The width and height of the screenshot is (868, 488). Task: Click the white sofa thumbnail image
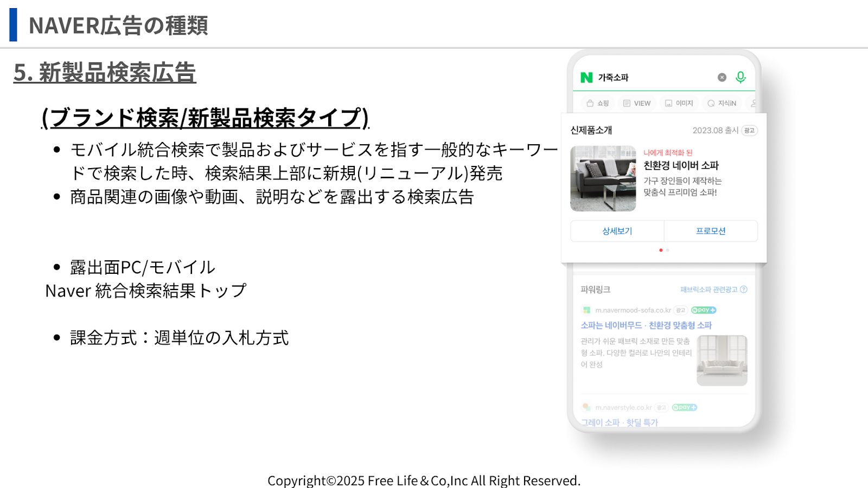[722, 360]
